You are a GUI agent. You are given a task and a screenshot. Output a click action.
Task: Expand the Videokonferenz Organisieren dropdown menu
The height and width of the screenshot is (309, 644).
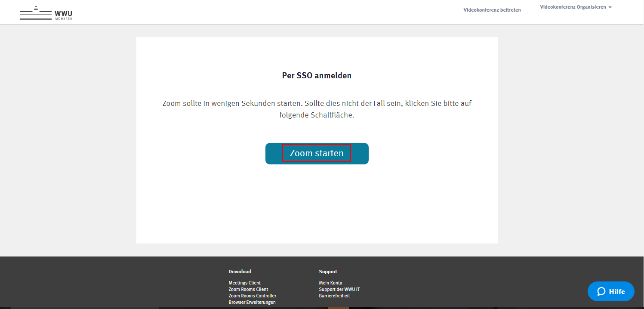(573, 7)
